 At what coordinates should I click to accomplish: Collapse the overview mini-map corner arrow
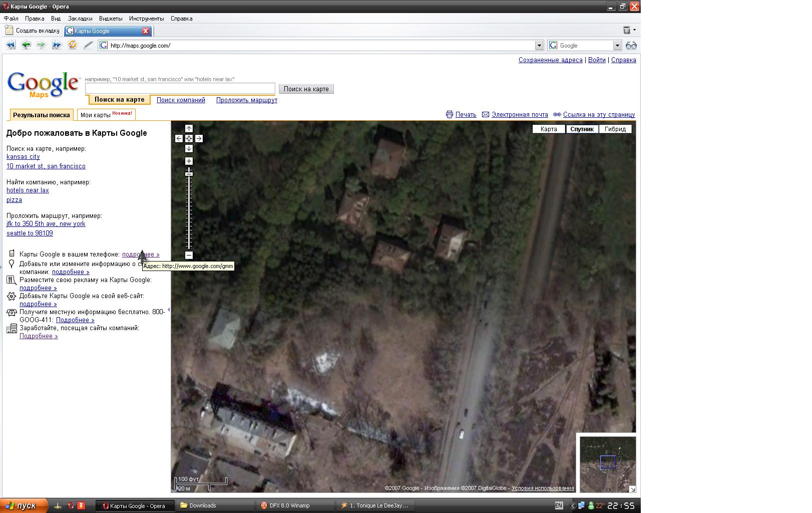tap(632, 489)
